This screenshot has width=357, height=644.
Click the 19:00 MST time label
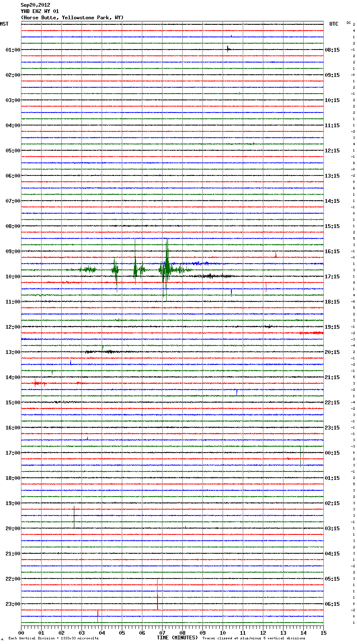pyautogui.click(x=13, y=503)
